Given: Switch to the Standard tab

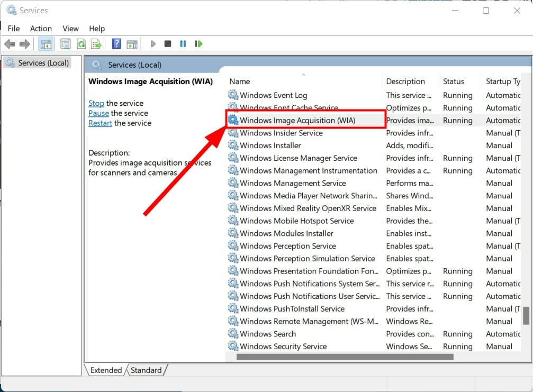Looking at the screenshot, I should [146, 370].
